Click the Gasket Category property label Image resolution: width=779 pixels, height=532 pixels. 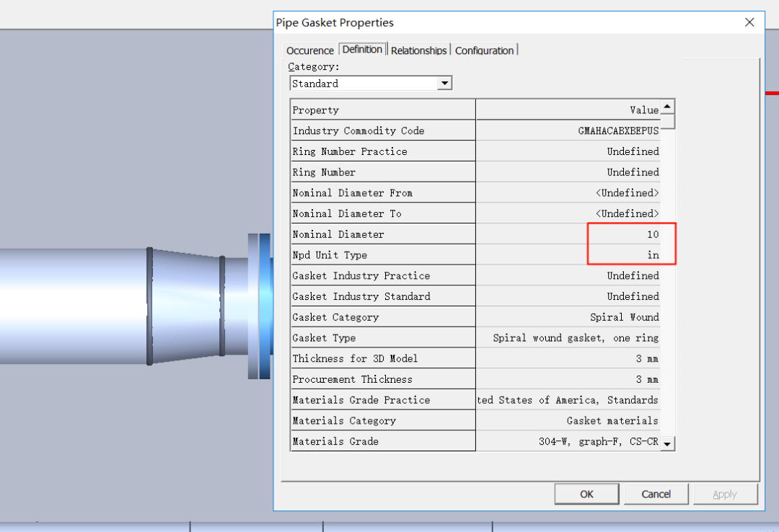(x=336, y=317)
